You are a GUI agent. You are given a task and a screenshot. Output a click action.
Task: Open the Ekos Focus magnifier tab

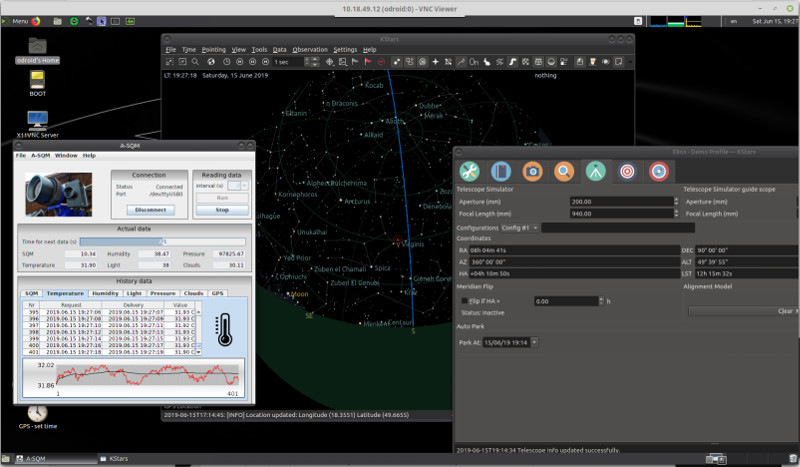coord(564,171)
